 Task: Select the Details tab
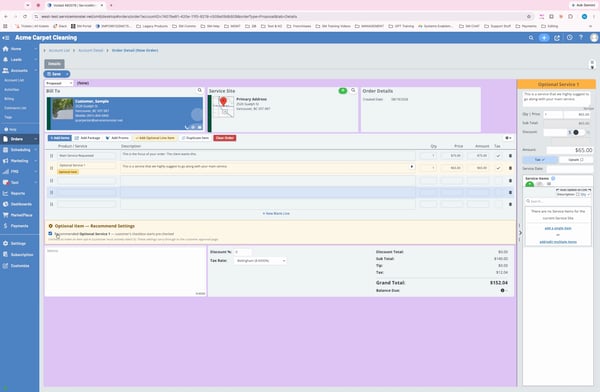(54, 64)
